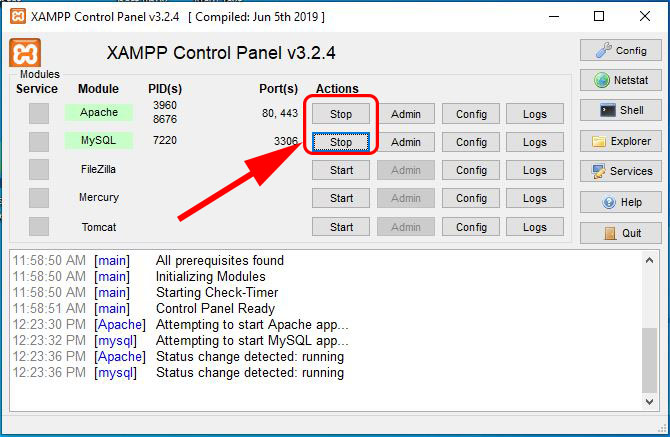This screenshot has height=437, width=670.
Task: Click MySQL PID 7220
Action: (165, 140)
